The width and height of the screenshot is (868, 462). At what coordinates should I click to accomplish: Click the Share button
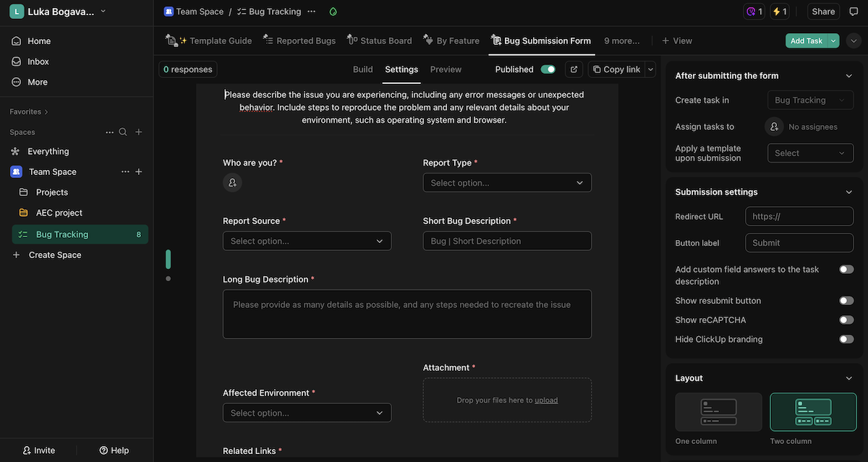(x=823, y=11)
